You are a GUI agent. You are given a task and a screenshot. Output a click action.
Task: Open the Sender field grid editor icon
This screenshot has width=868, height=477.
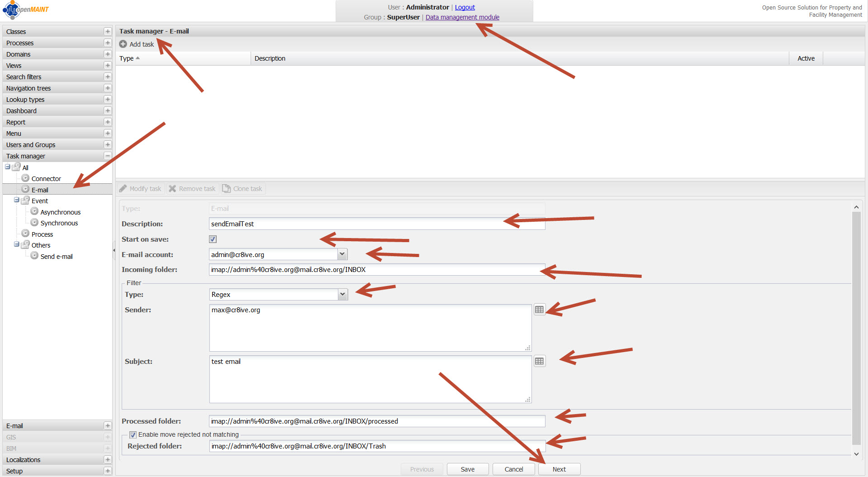539,310
